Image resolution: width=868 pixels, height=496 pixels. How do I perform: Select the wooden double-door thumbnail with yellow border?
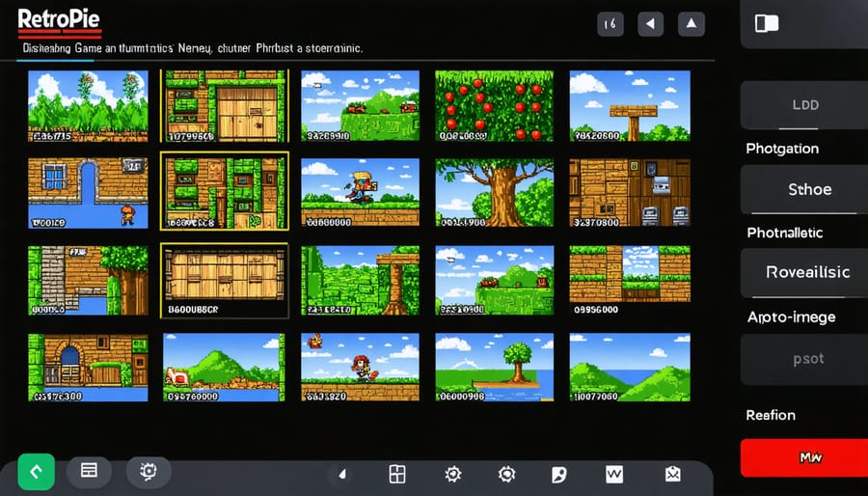pyautogui.click(x=224, y=106)
